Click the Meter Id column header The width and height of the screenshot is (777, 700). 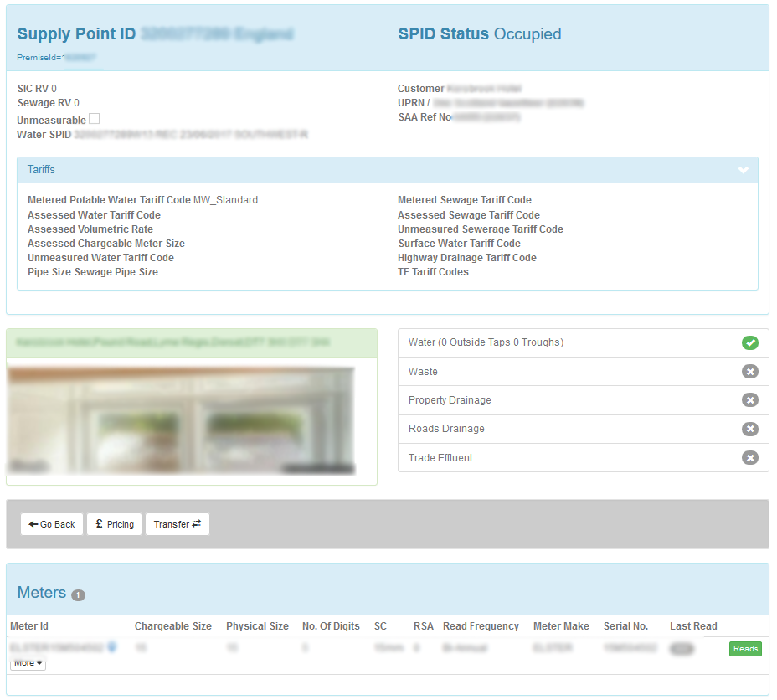[x=29, y=626]
